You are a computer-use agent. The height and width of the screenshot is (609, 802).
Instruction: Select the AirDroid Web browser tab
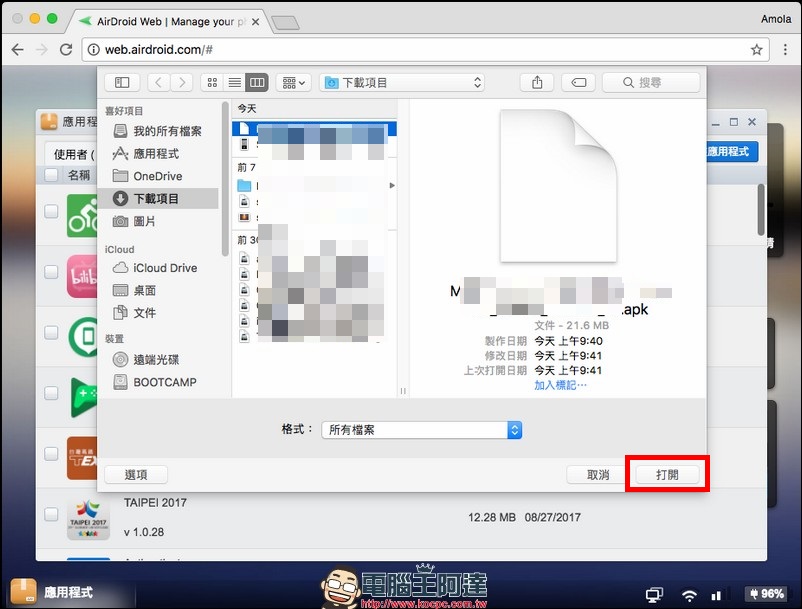[164, 21]
